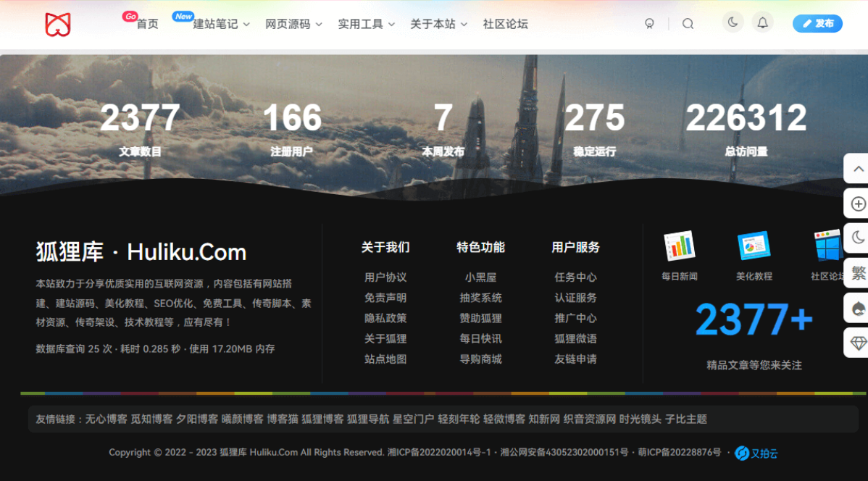Switch to traditional Chinese with 繁 button
Screen dimensions: 868x481
click(x=857, y=273)
